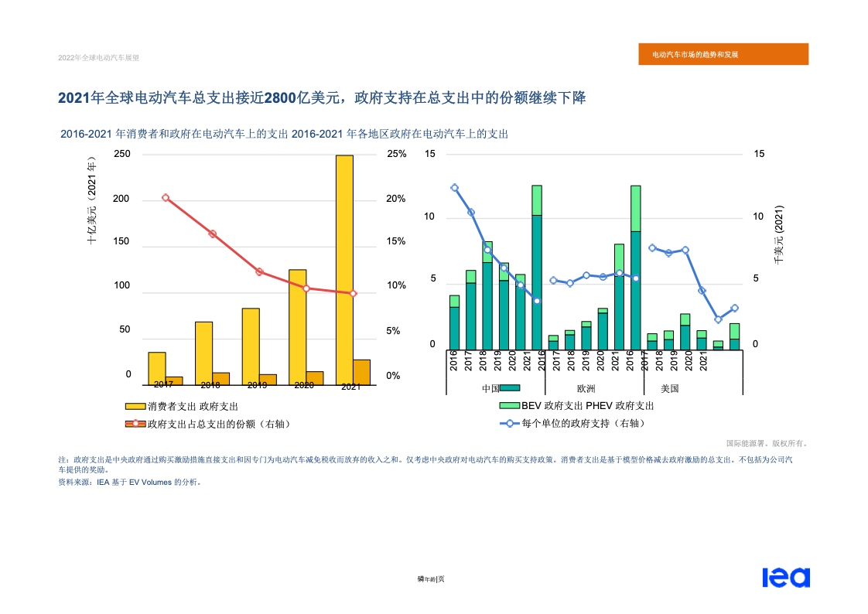The width and height of the screenshot is (868, 614).
Task: Click the page number at the page bottom
Action: coord(431,578)
